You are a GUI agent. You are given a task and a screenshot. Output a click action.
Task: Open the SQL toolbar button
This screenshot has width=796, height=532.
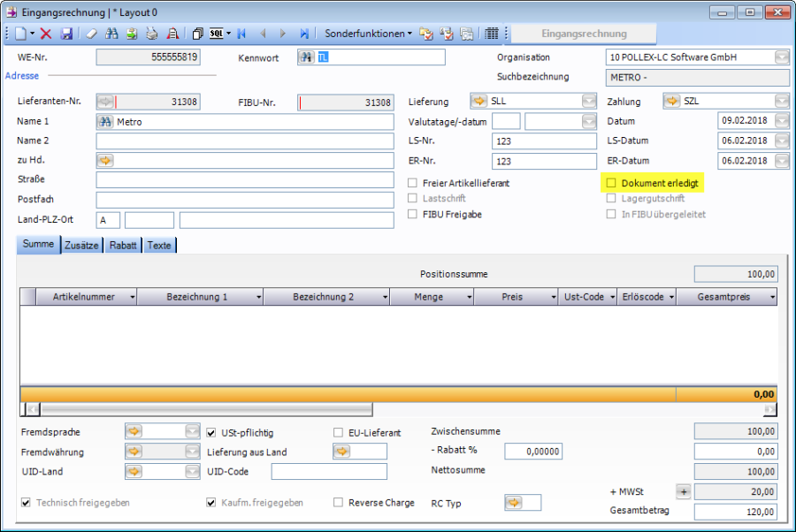(217, 34)
